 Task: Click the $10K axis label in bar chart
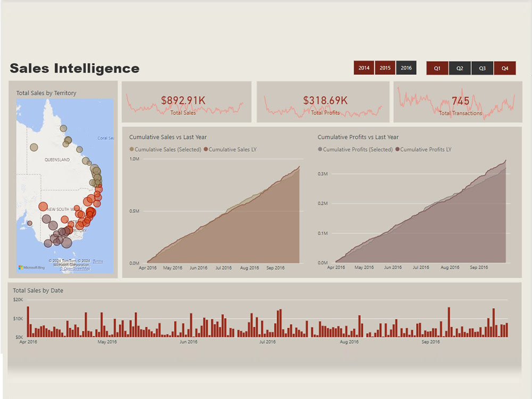(x=18, y=319)
